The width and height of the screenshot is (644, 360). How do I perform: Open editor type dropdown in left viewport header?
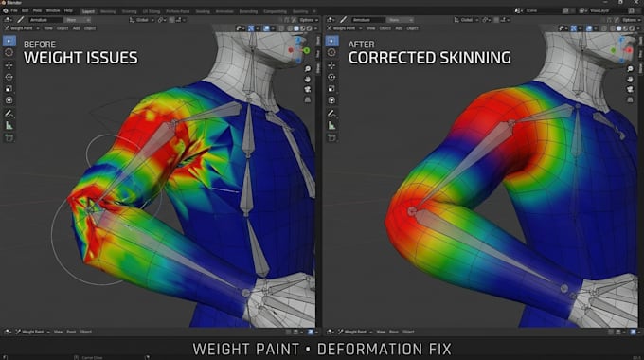8,20
